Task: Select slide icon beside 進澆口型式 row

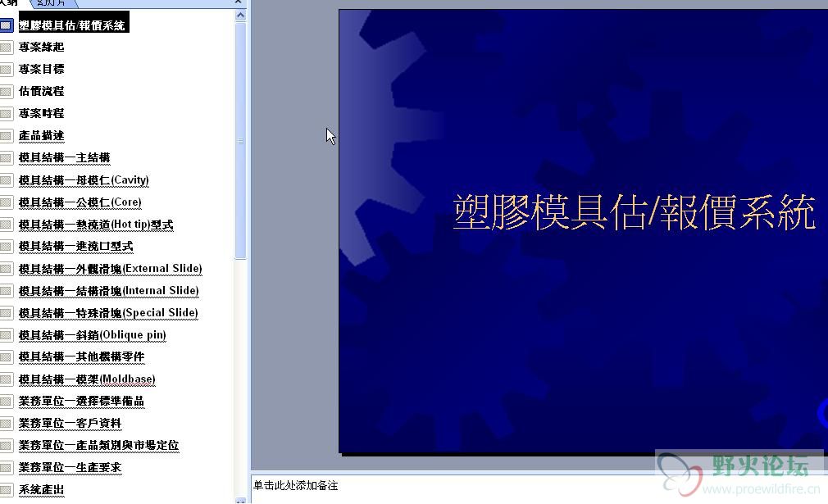Action: pos(6,247)
